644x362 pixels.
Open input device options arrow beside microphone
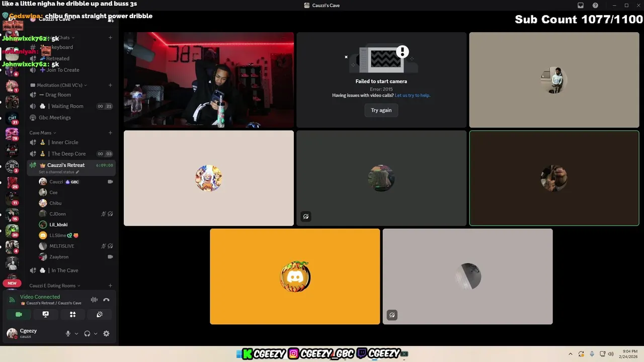[x=76, y=333]
